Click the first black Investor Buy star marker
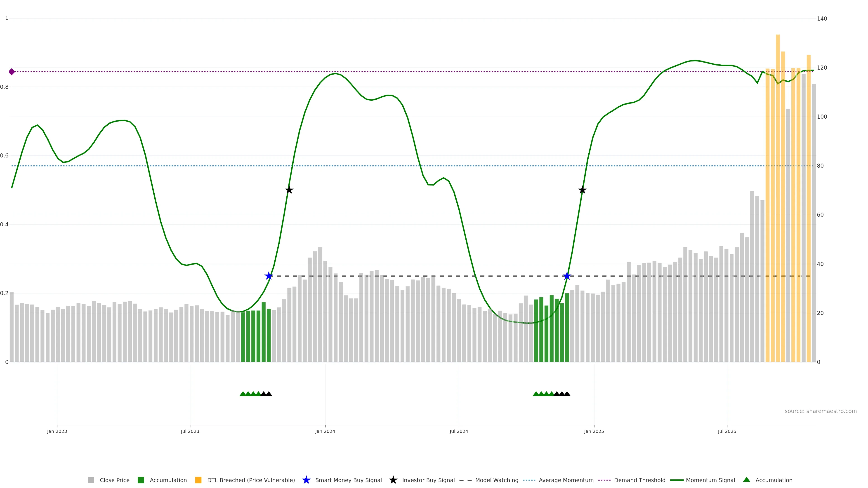 tap(289, 190)
